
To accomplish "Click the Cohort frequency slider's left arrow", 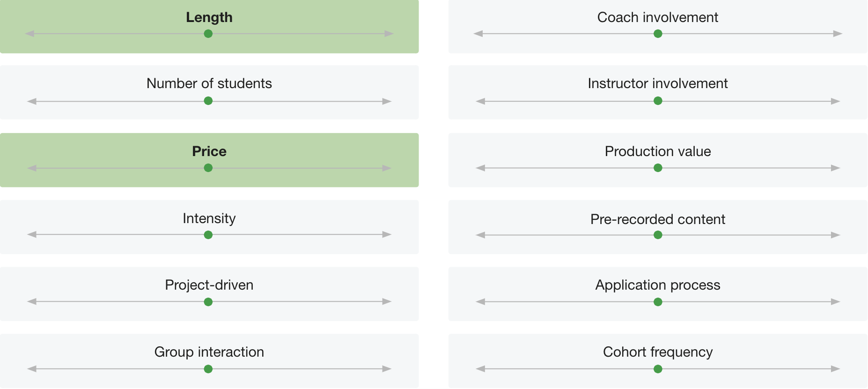I will coord(480,369).
